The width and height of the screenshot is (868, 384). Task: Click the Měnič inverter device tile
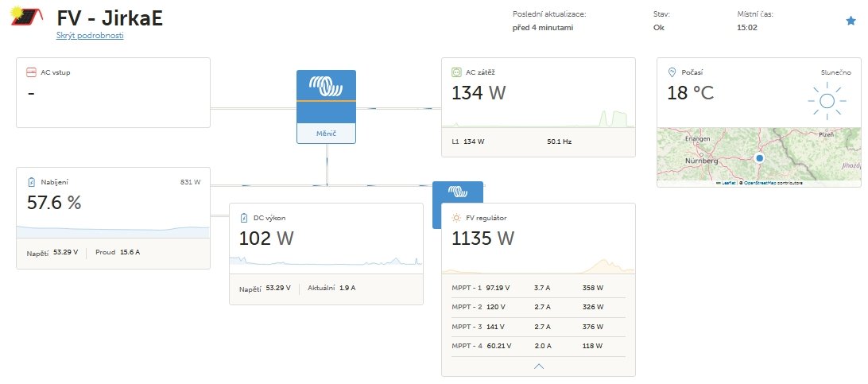326,106
